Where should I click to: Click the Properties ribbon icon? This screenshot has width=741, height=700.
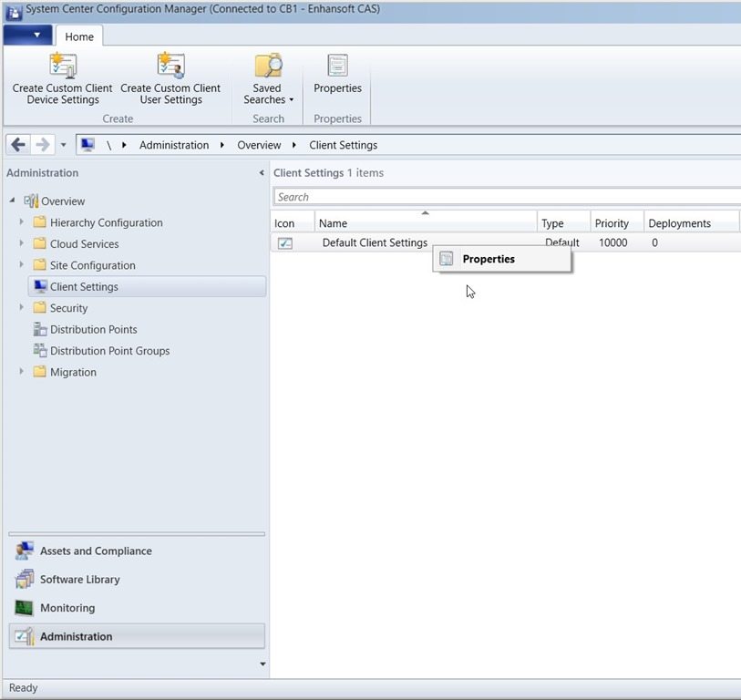[x=337, y=66]
